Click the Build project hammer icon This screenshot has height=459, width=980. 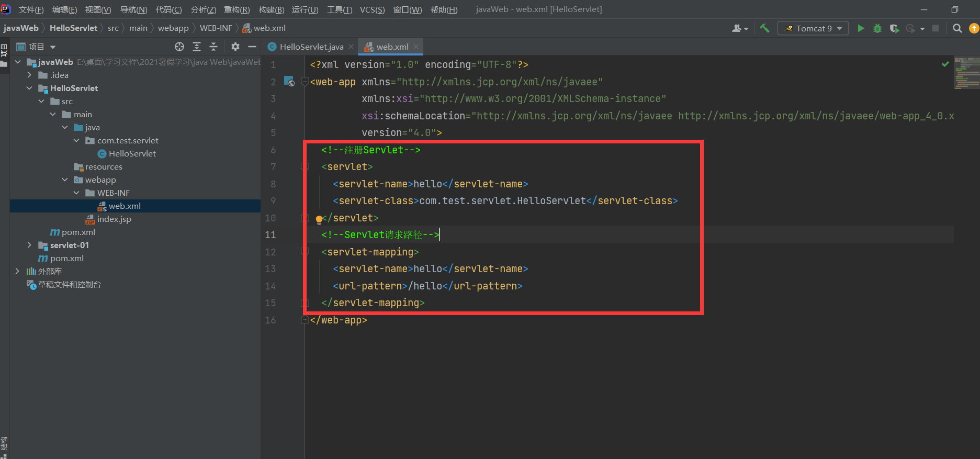coord(764,28)
